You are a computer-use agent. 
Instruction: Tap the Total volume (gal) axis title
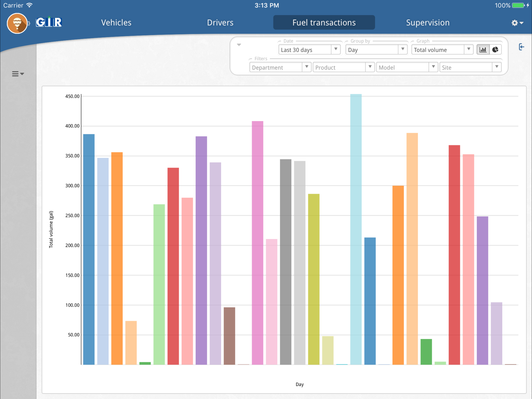click(x=51, y=229)
